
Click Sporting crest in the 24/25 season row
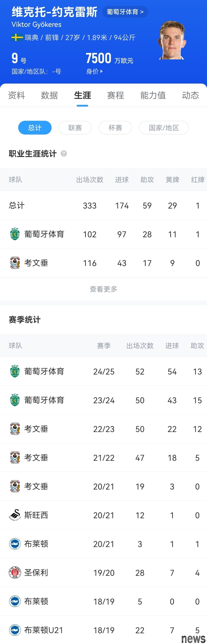click(15, 371)
